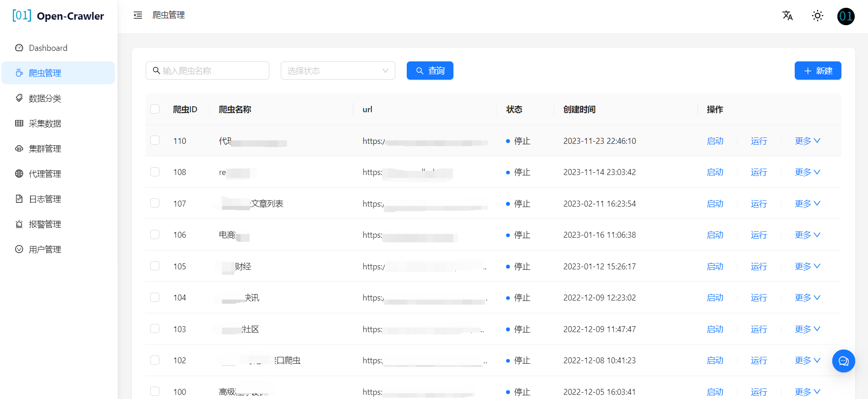Click the 爬虫ID column header
Screen dimensions: 868x399
click(185, 109)
